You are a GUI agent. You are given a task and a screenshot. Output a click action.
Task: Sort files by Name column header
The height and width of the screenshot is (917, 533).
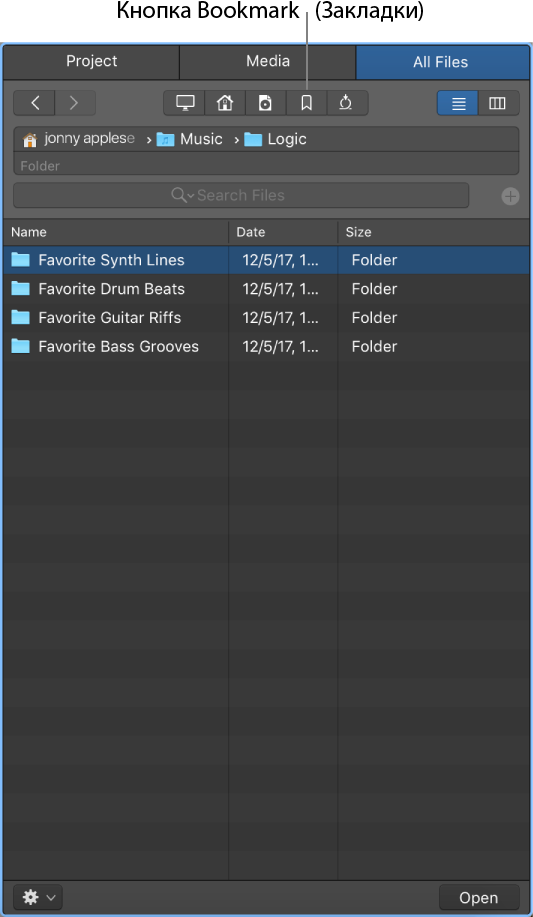[116, 232]
